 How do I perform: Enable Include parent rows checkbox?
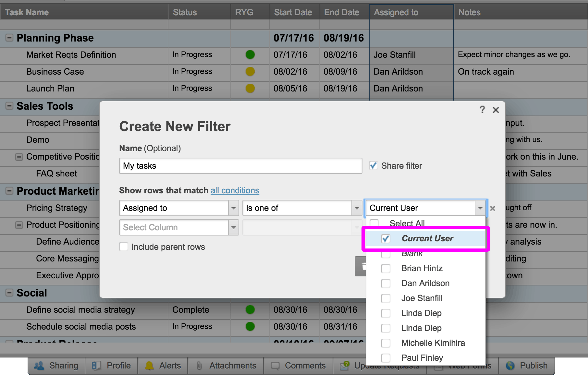tap(124, 247)
